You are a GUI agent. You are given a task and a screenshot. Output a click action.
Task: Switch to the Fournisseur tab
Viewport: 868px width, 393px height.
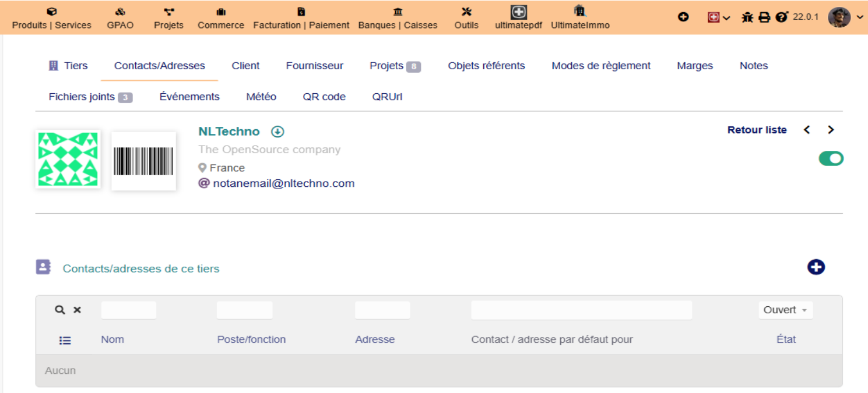[315, 66]
